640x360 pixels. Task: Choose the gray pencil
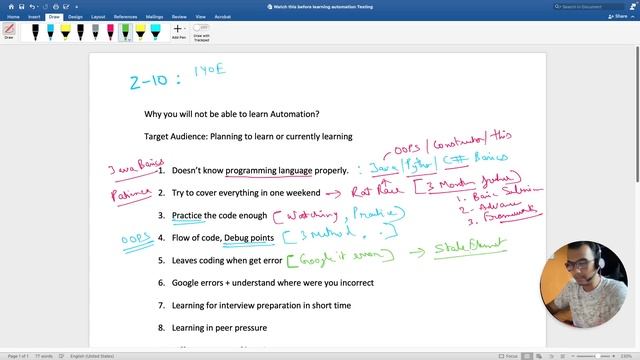(95, 32)
